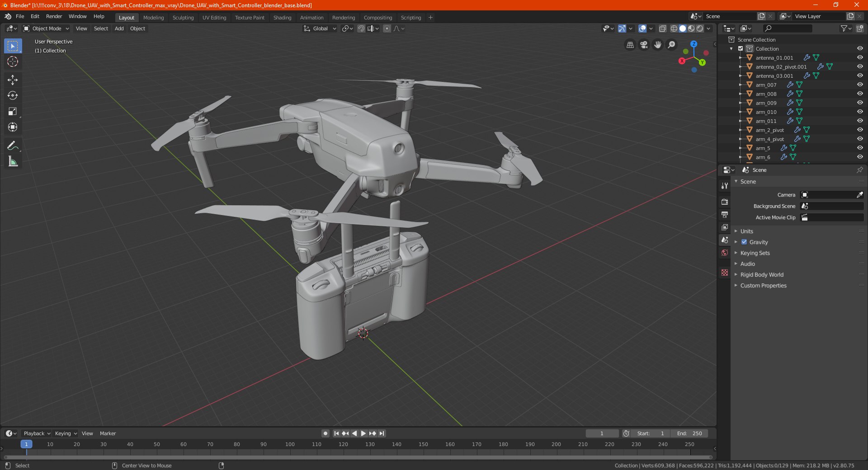Select the Scale tool
Viewport: 868px width, 470px height.
[13, 112]
